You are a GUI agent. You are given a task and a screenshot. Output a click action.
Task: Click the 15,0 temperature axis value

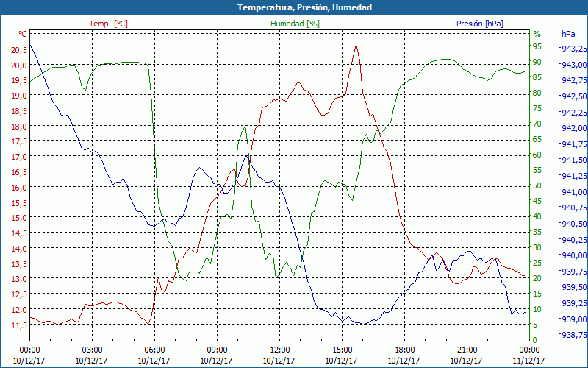(19, 218)
